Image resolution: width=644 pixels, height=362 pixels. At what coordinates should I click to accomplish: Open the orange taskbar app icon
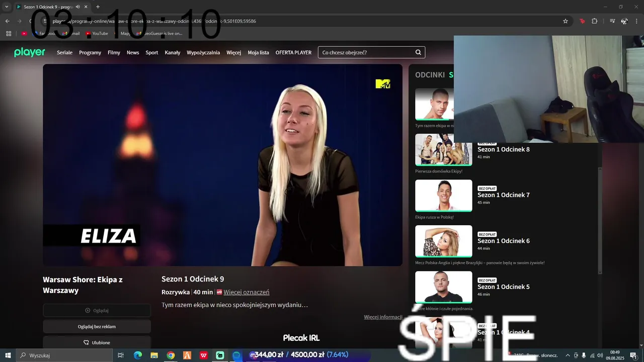(187, 355)
